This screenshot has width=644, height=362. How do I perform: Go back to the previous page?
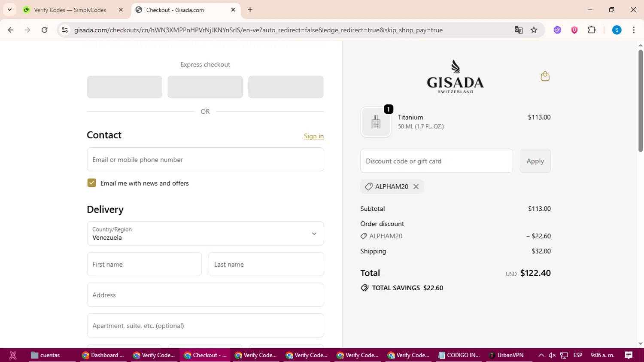[x=11, y=30]
